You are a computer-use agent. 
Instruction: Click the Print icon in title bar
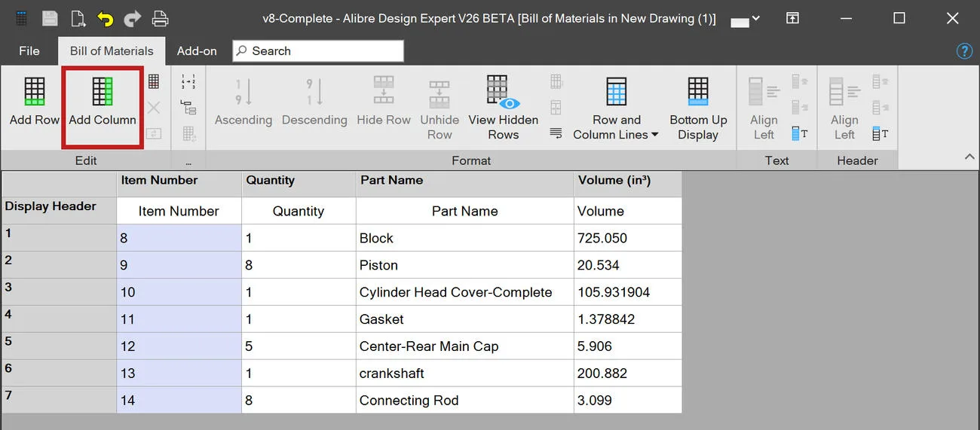160,19
